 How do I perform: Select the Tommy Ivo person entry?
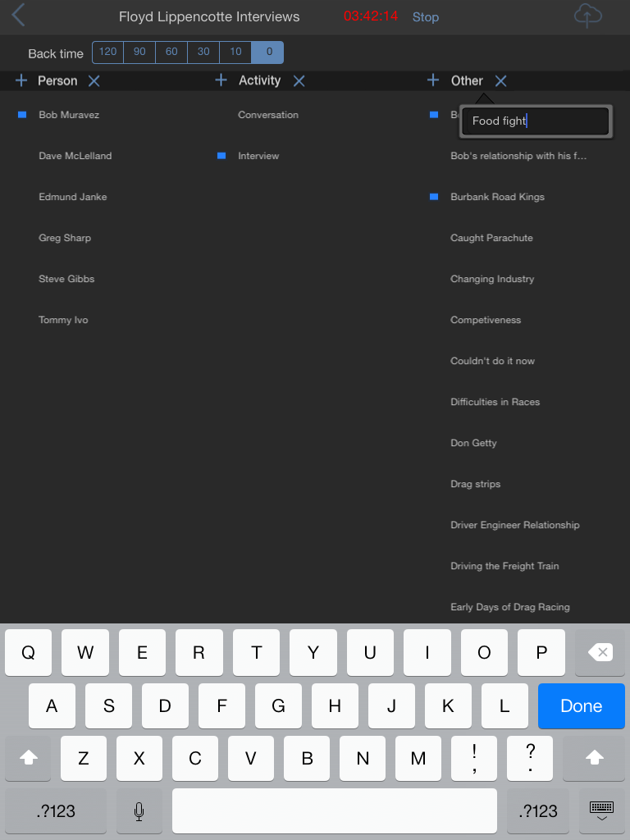click(x=63, y=320)
